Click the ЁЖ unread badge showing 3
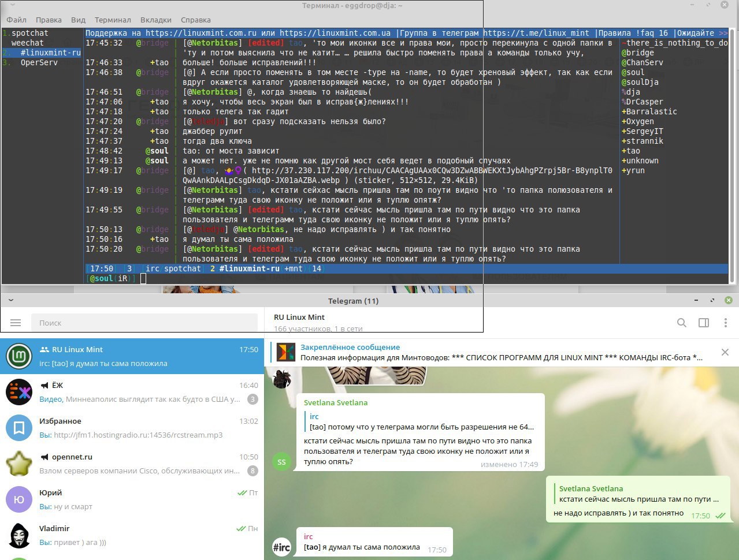 click(x=252, y=399)
